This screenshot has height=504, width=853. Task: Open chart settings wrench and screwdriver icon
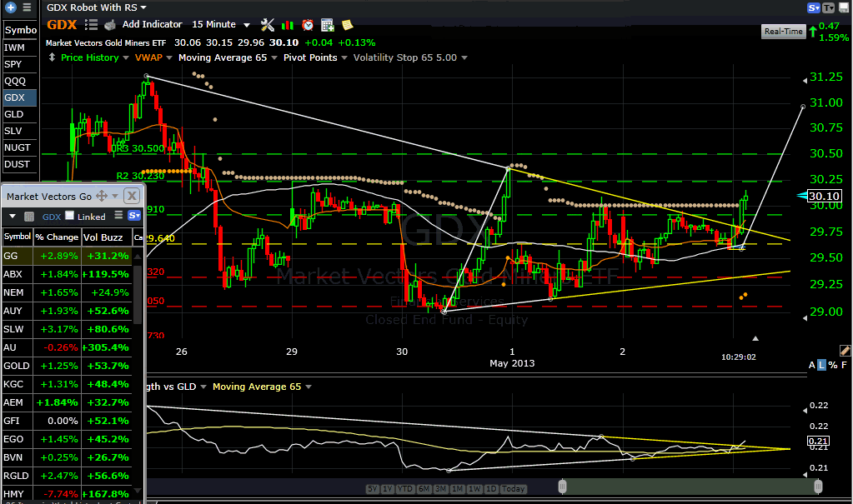point(267,25)
